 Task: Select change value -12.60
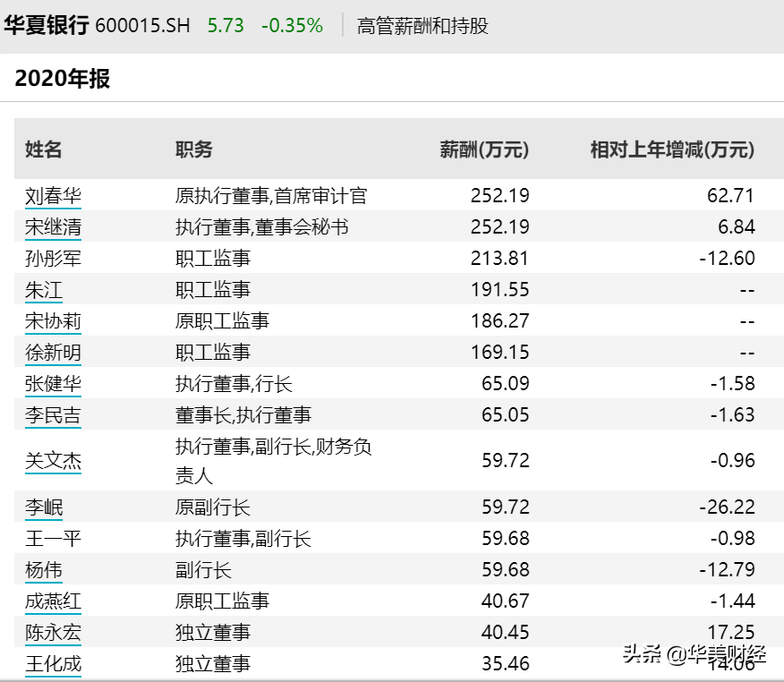[x=727, y=259]
